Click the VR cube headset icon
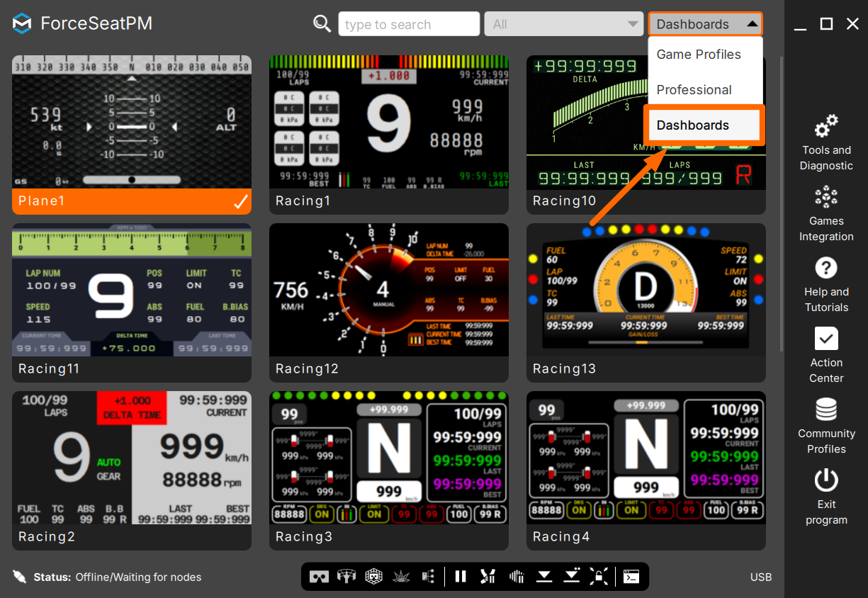Viewport: 868px width, 598px height. click(x=374, y=577)
